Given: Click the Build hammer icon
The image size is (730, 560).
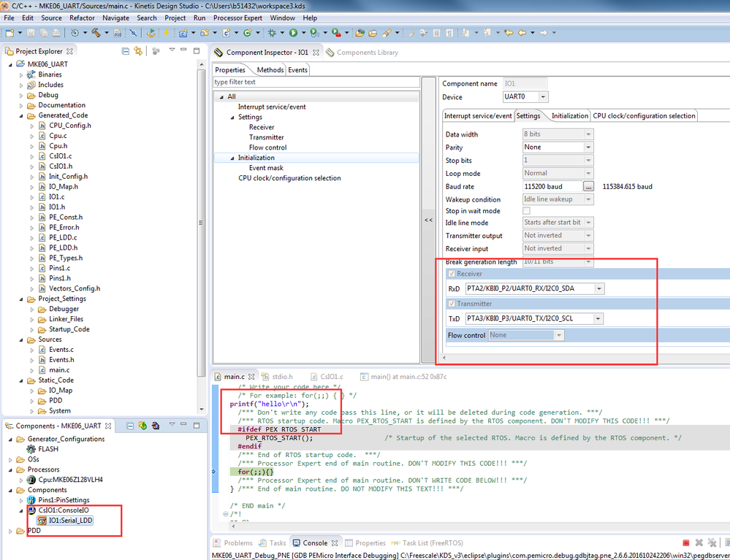Looking at the screenshot, I should (96, 33).
